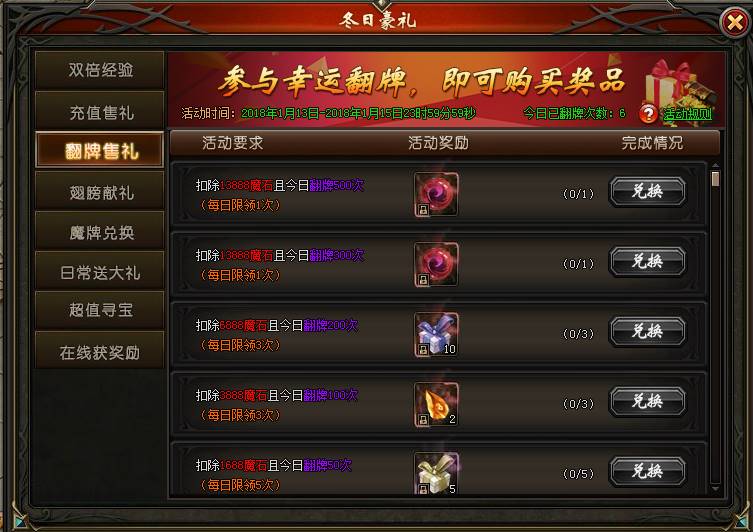Click the pink orb reward for 300 flips
753x532 pixels.
pyautogui.click(x=436, y=265)
